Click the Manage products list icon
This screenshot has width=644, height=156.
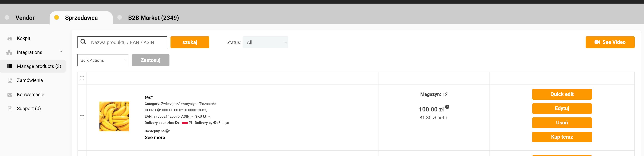(x=10, y=66)
